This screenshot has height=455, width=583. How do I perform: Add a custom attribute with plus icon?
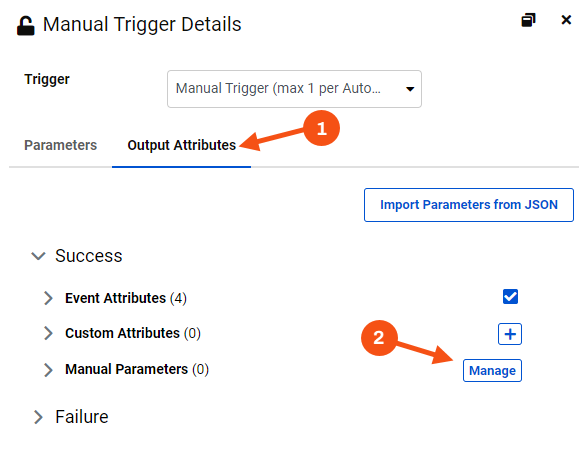click(510, 334)
